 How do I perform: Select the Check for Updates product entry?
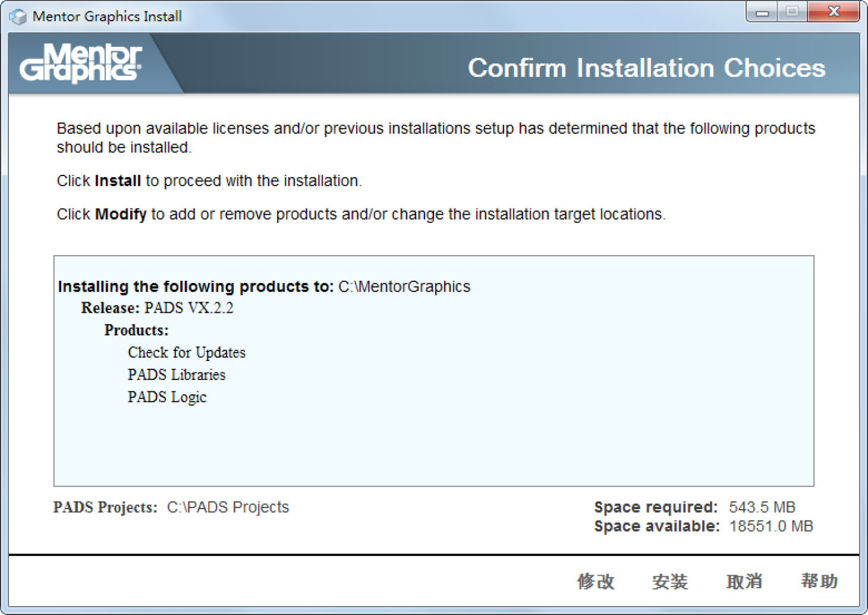pyautogui.click(x=186, y=353)
